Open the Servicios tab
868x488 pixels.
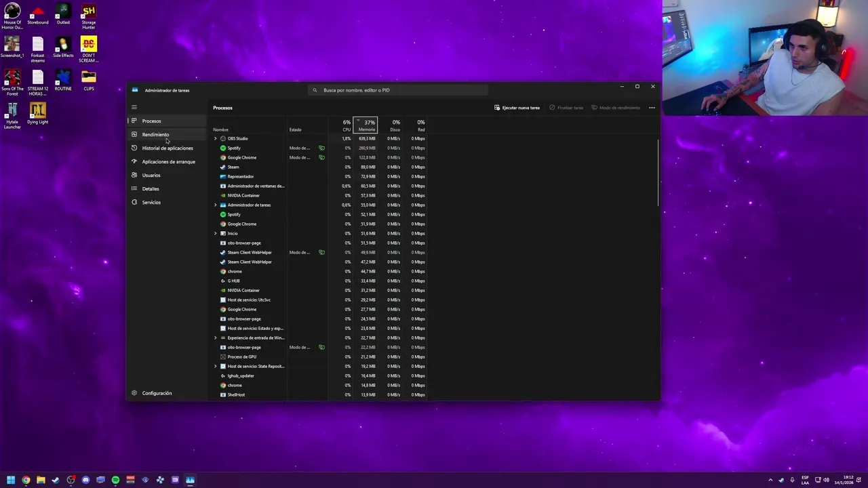167,202
